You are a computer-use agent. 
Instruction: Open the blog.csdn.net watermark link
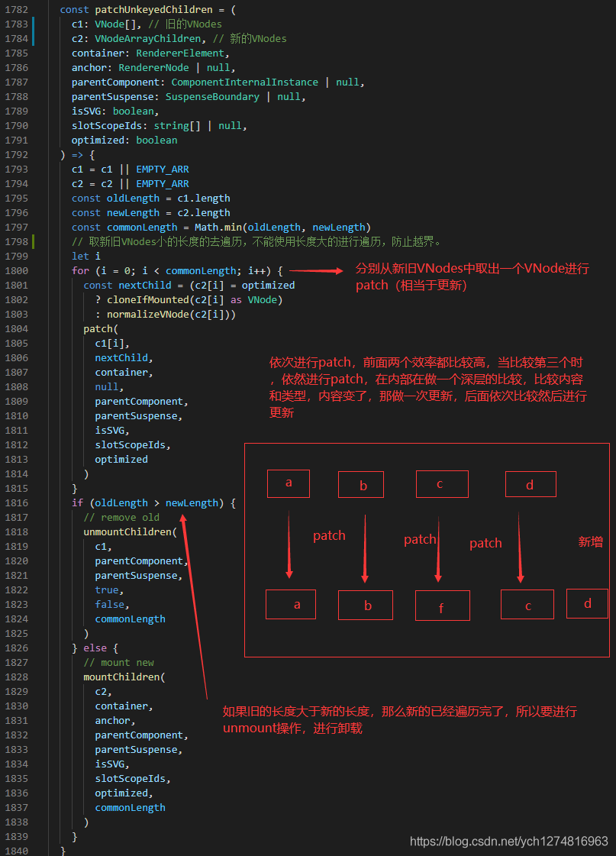pos(508,841)
